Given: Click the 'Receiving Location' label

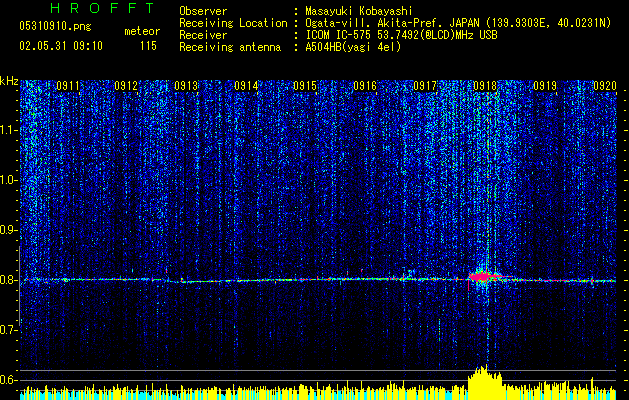Looking at the screenshot, I should click(233, 23).
